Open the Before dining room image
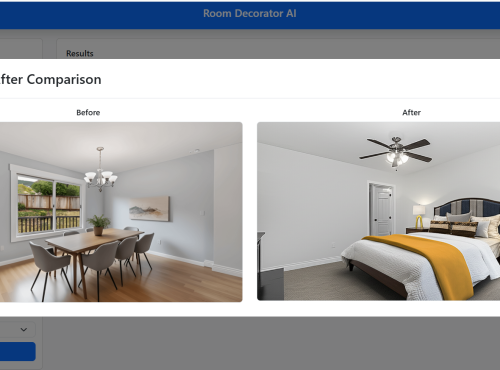Image resolution: width=500 pixels, height=370 pixels. point(121,212)
